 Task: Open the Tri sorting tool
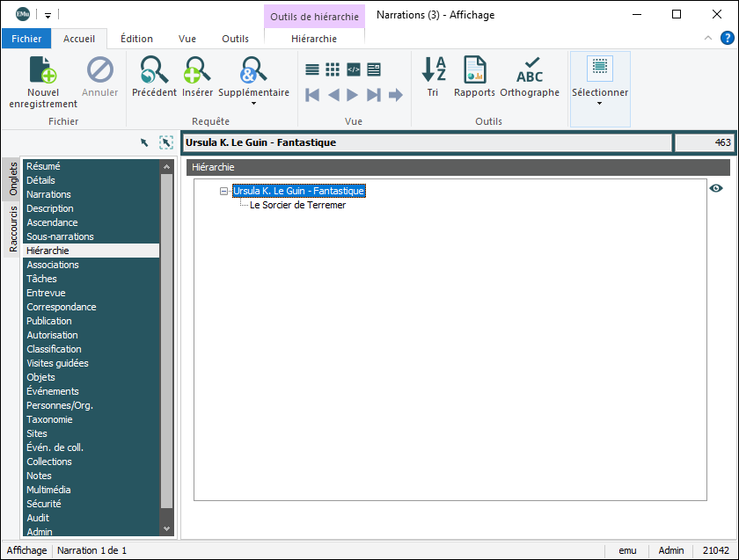coord(433,70)
